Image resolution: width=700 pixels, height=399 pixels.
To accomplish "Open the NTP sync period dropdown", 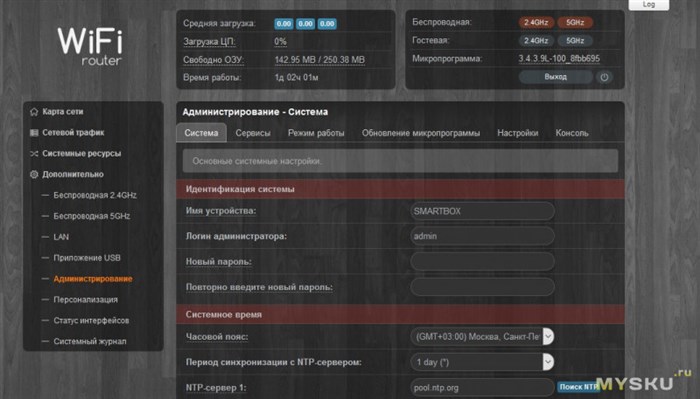I will coord(482,362).
